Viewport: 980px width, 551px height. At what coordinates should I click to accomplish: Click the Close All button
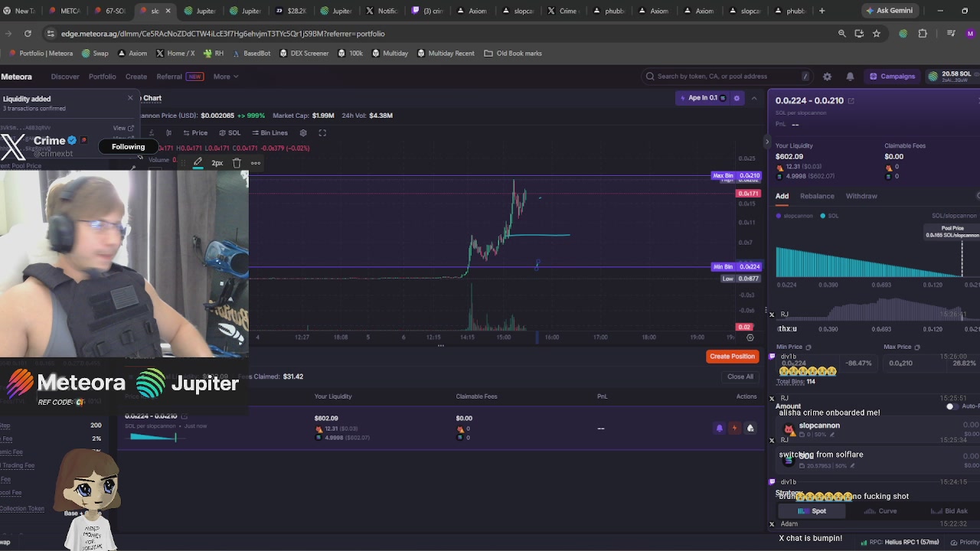(740, 377)
